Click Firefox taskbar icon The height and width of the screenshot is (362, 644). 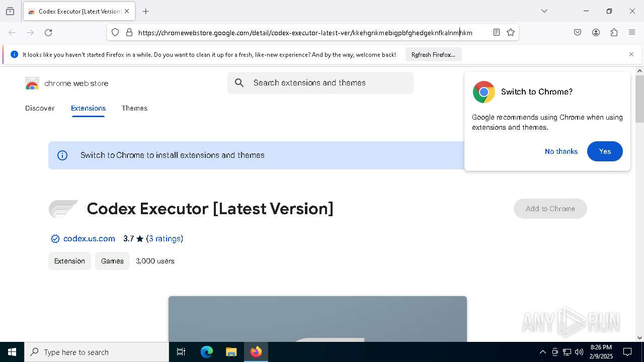pyautogui.click(x=256, y=352)
